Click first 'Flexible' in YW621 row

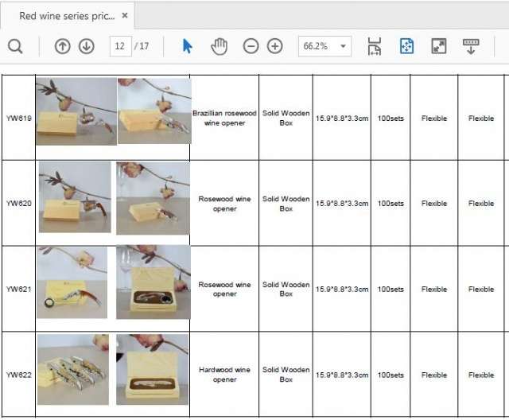[434, 290]
